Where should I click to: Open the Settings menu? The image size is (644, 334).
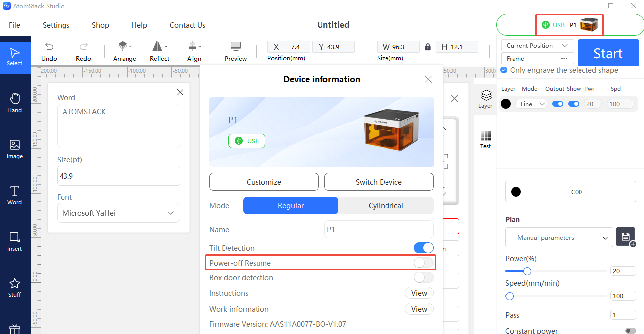[56, 25]
